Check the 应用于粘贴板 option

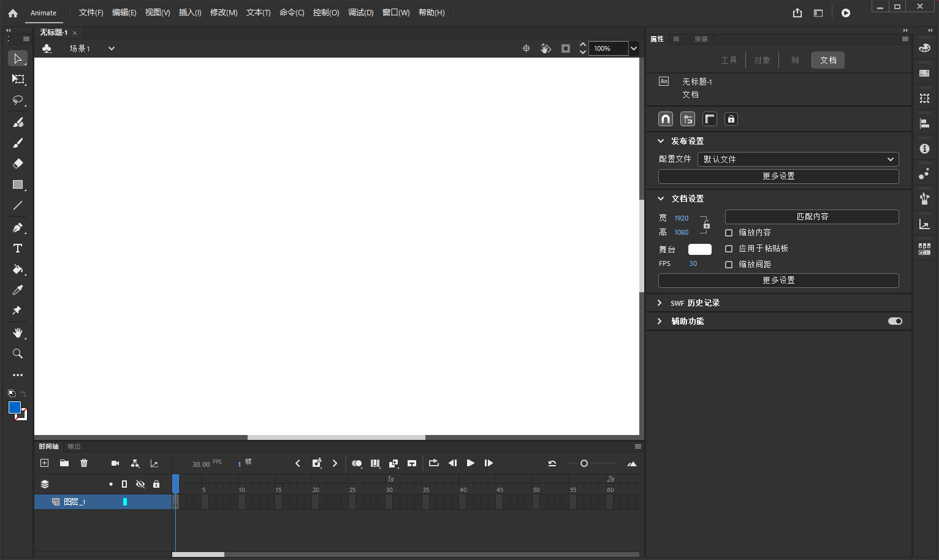729,248
